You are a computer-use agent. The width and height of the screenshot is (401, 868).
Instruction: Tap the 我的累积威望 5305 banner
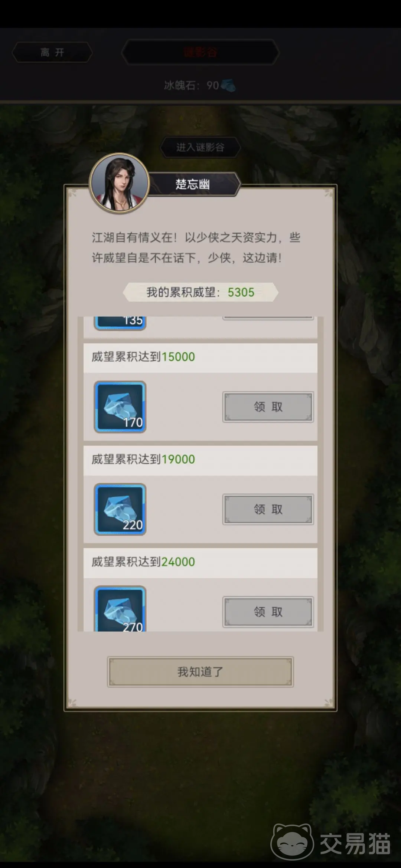pos(200,292)
